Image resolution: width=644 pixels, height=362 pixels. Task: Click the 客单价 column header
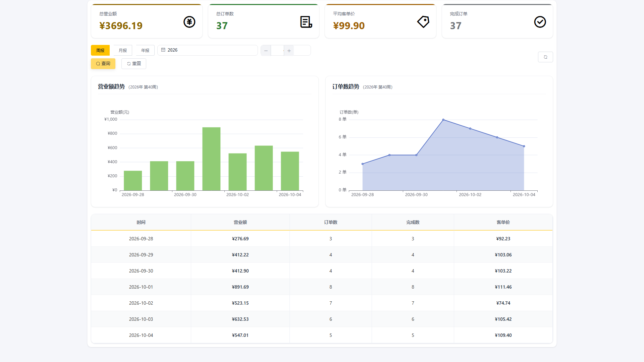(x=503, y=222)
